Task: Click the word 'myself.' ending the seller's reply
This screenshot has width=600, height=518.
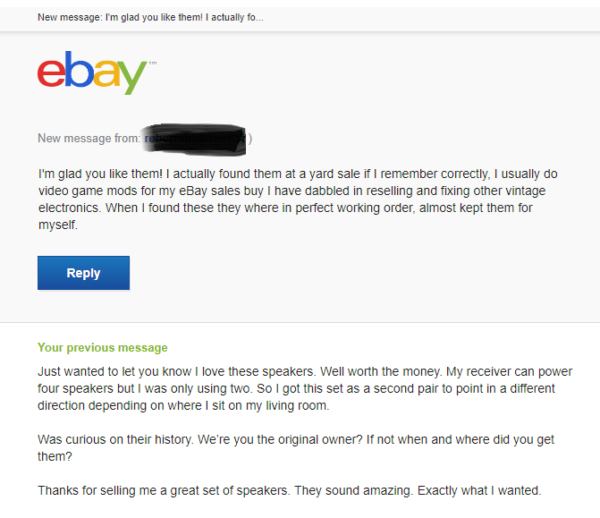Action: (x=58, y=225)
